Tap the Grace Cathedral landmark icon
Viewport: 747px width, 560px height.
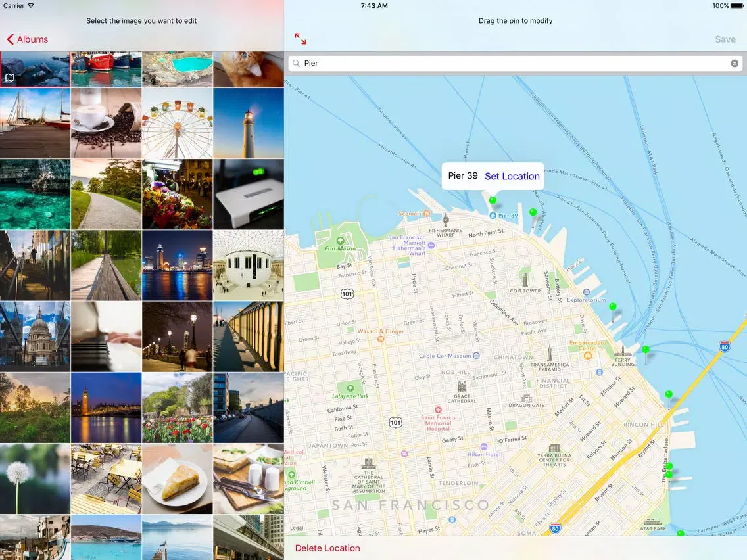(462, 386)
